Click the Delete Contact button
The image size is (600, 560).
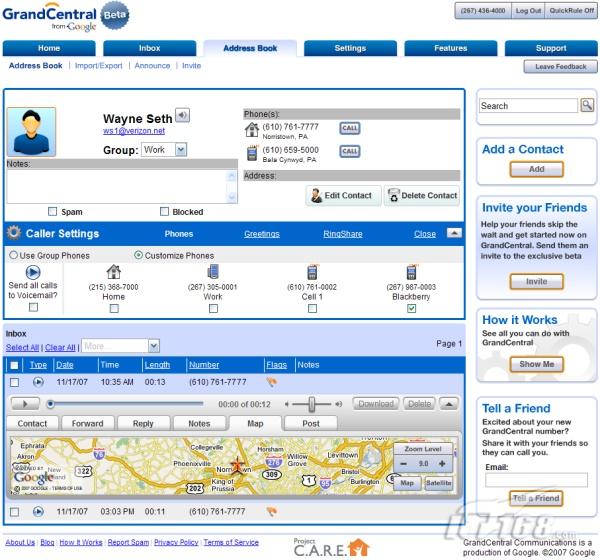422,196
